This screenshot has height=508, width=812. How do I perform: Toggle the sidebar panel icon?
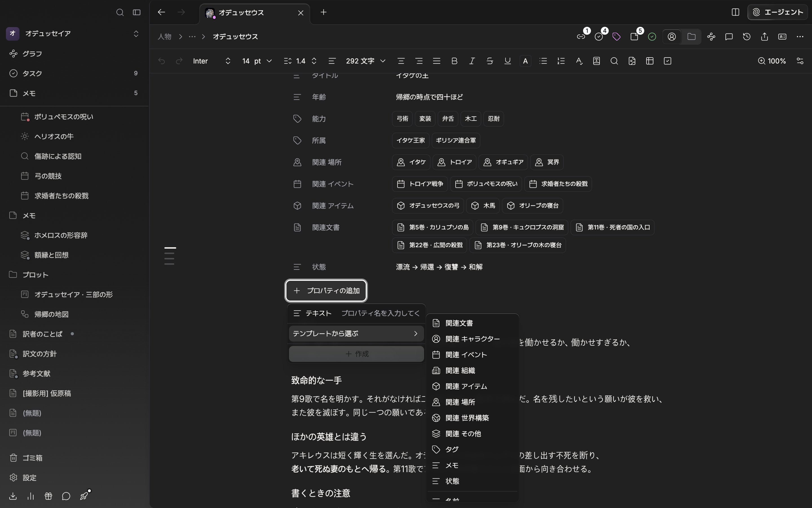(136, 12)
